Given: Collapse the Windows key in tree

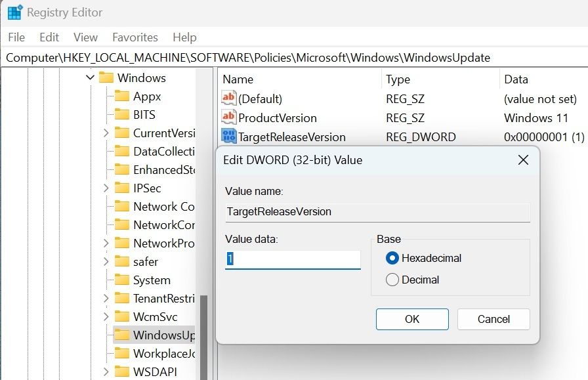Looking at the screenshot, I should click(90, 78).
